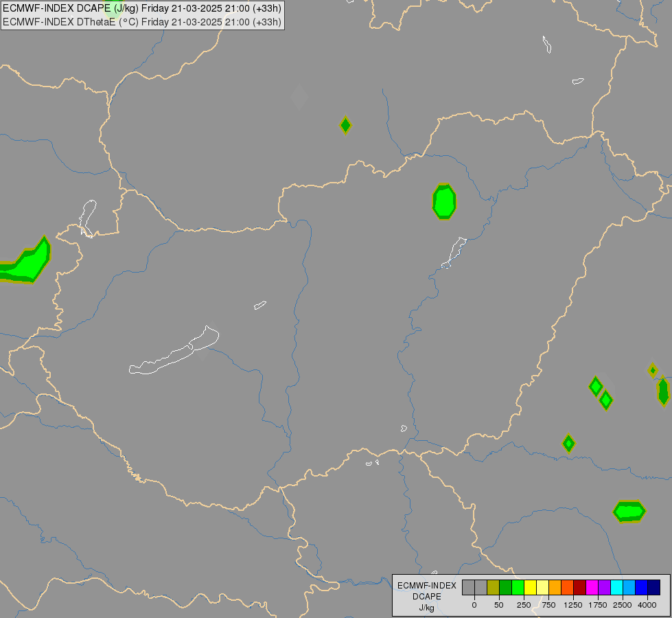The image size is (672, 618).
Task: Select the purple legend swatch
Action: pyautogui.click(x=605, y=588)
